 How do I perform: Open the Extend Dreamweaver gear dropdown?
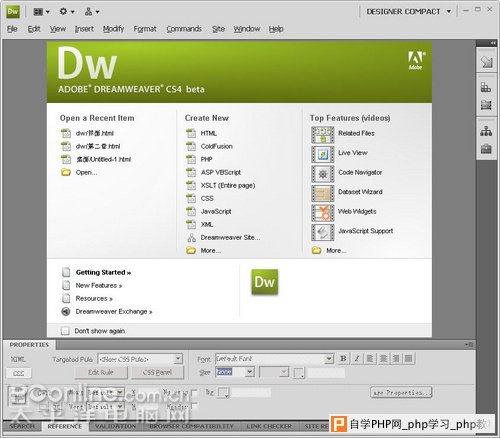[67, 12]
